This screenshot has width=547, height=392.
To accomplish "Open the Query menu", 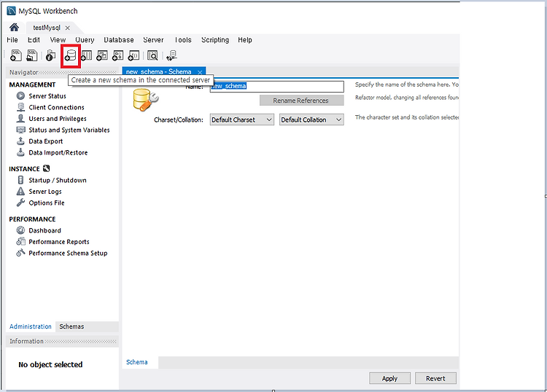I will click(85, 40).
